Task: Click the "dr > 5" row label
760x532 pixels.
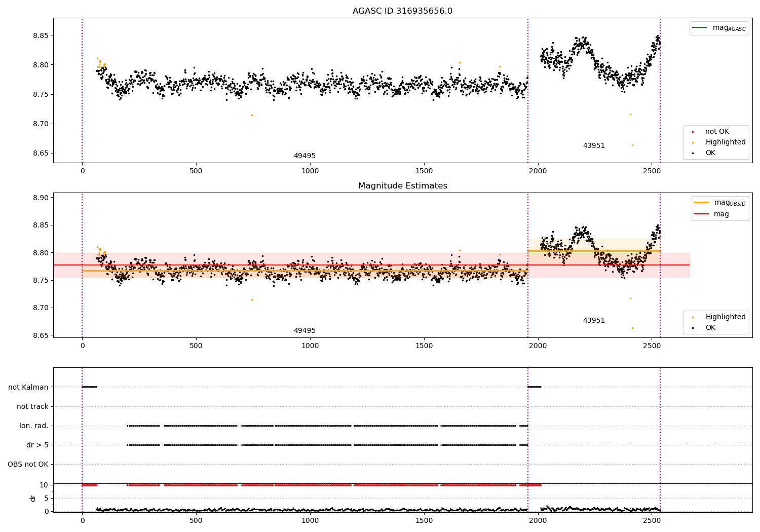Action: [37, 445]
